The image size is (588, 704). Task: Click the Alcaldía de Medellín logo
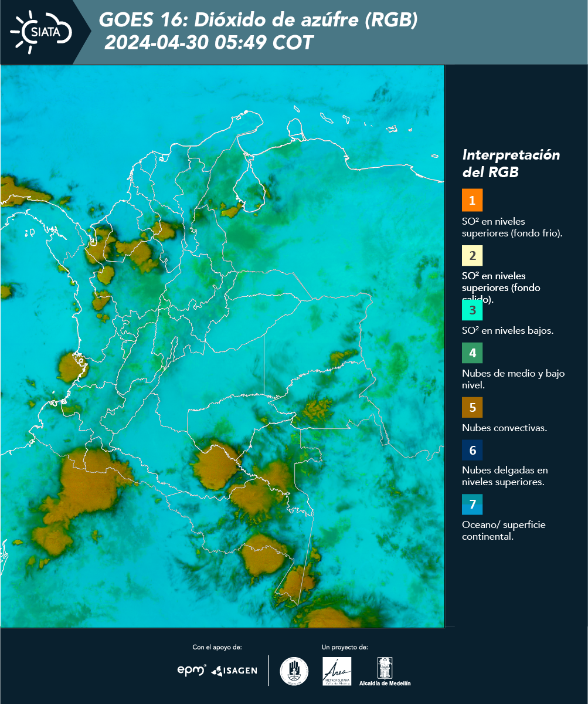(385, 671)
